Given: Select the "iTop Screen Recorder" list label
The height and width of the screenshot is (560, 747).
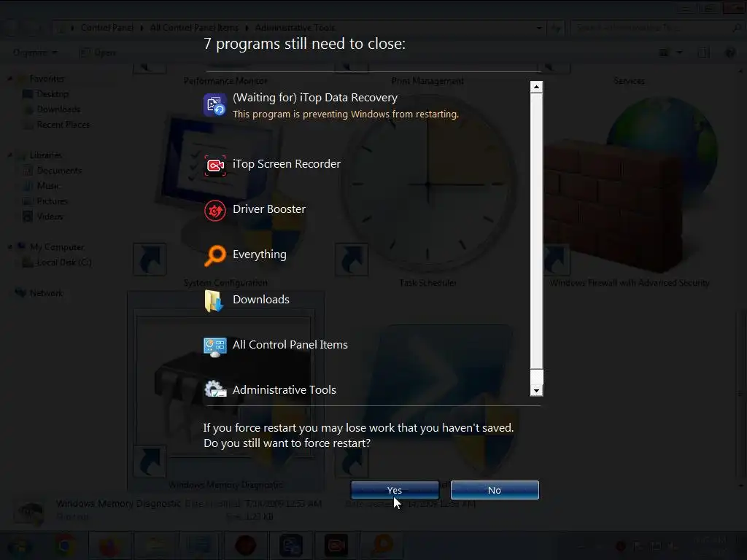Looking at the screenshot, I should click(286, 164).
